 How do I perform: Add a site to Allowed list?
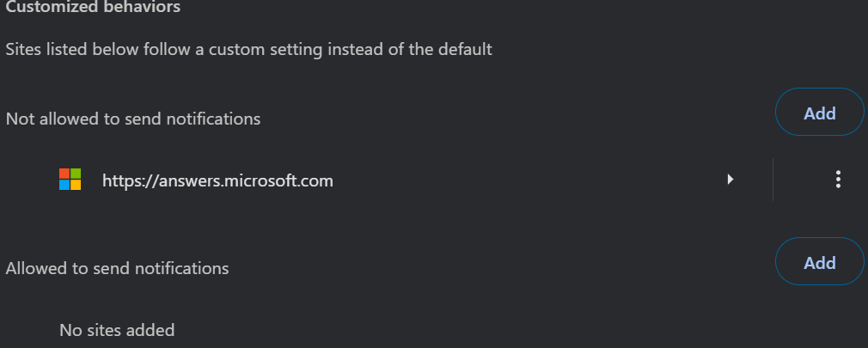819,262
